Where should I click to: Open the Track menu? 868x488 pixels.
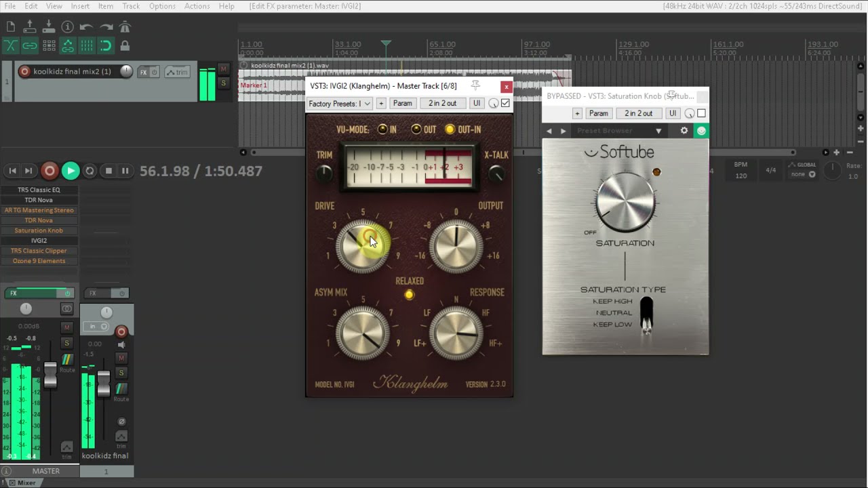click(x=131, y=6)
